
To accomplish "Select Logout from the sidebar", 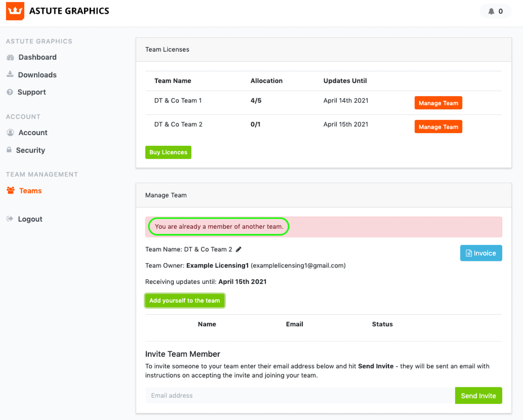I will click(x=30, y=219).
